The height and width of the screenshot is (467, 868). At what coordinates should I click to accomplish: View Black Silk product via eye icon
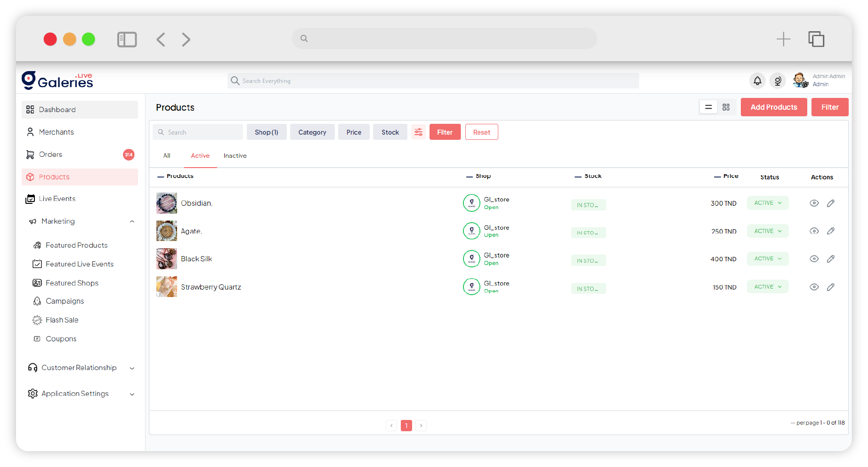(814, 259)
